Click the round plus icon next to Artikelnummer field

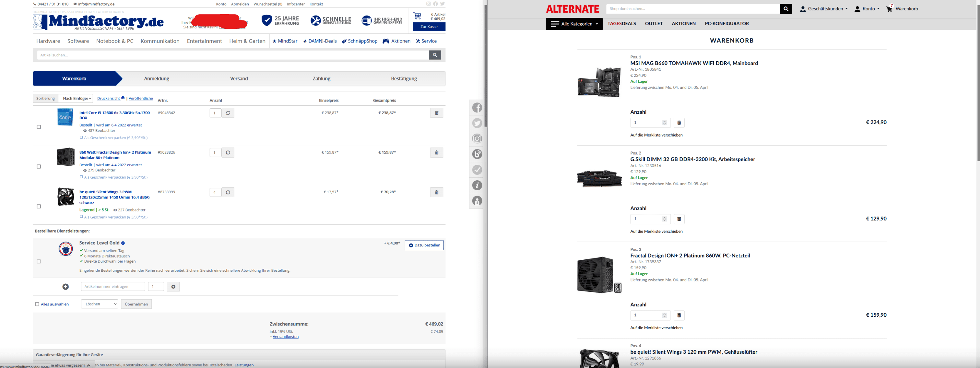65,287
